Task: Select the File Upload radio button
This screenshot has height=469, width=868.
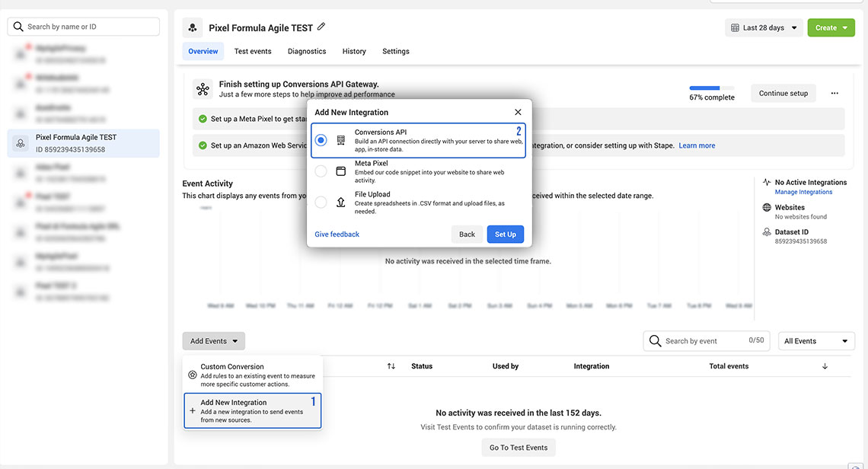Action: click(x=321, y=203)
